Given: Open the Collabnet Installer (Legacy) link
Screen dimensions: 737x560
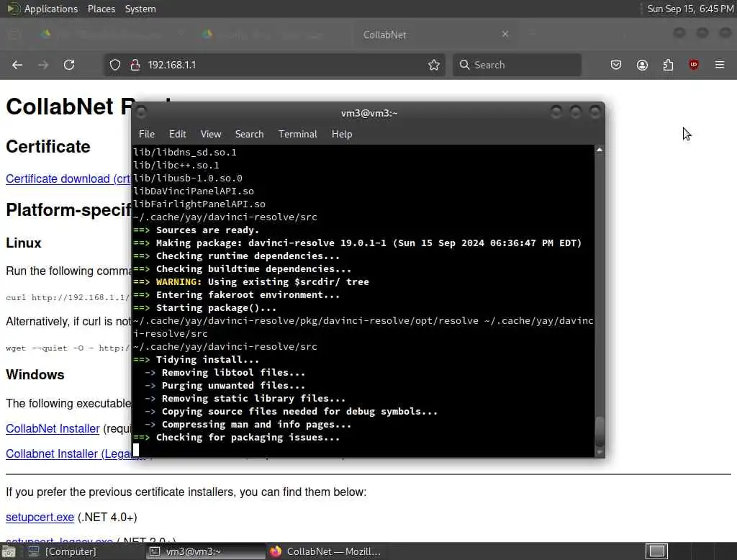Looking at the screenshot, I should point(70,453).
